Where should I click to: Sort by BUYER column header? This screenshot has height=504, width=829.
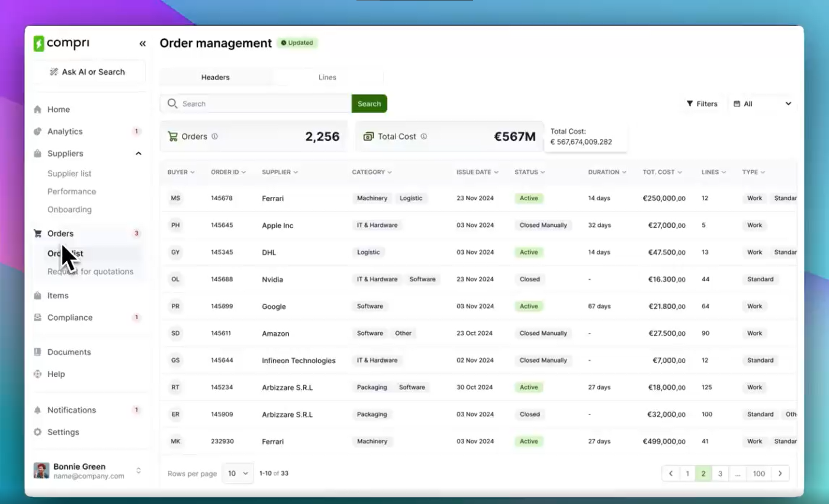point(181,172)
